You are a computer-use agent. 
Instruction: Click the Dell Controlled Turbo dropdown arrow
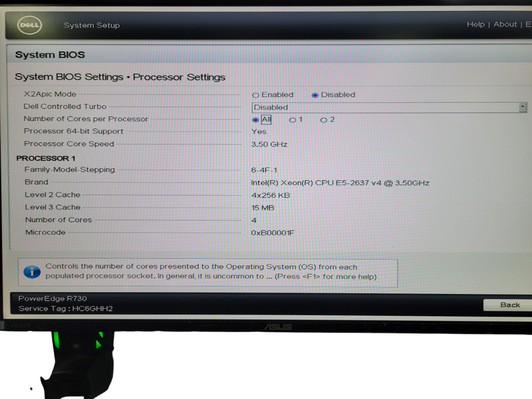pyautogui.click(x=522, y=108)
